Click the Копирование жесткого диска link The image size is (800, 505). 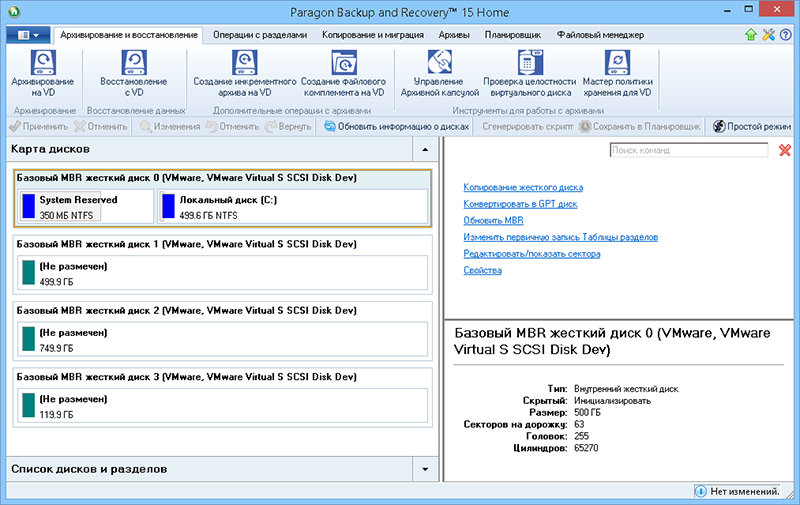(x=523, y=187)
